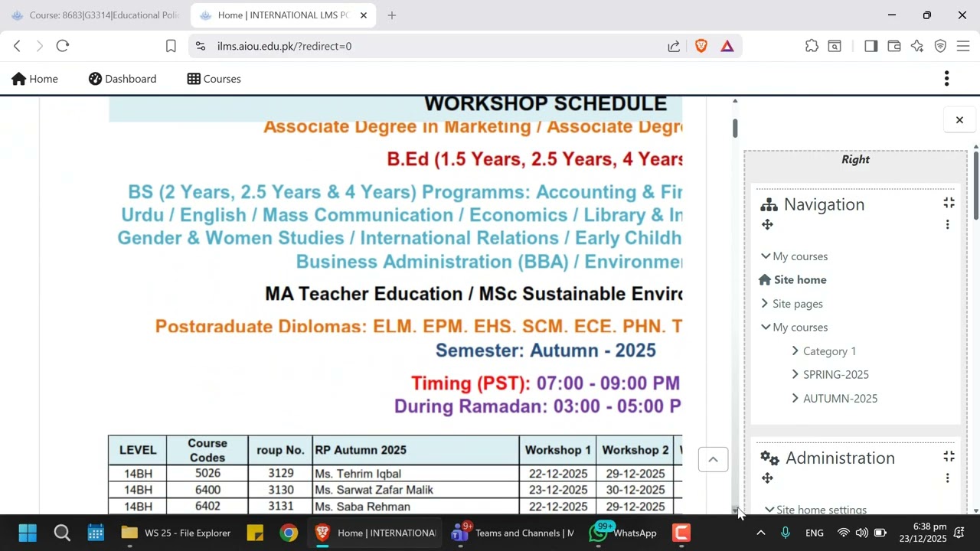Open the three-dot user menu in navbar
This screenshot has height=551, width=980.
coord(947,78)
